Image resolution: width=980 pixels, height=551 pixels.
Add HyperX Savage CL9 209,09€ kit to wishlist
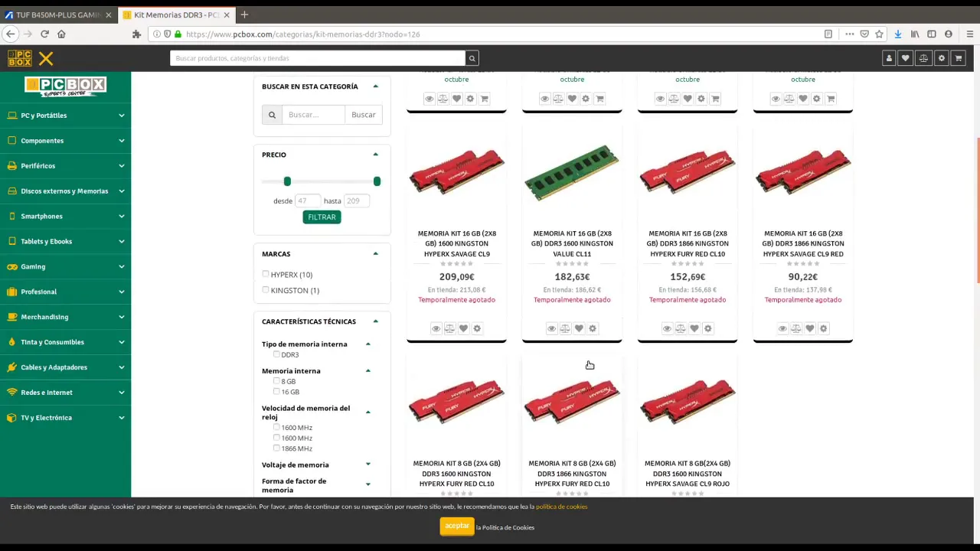pyautogui.click(x=463, y=328)
